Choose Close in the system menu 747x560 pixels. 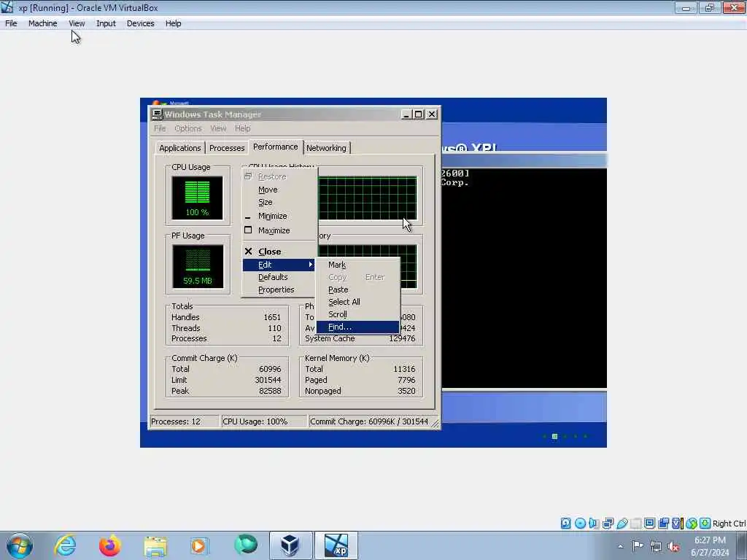coord(279,252)
